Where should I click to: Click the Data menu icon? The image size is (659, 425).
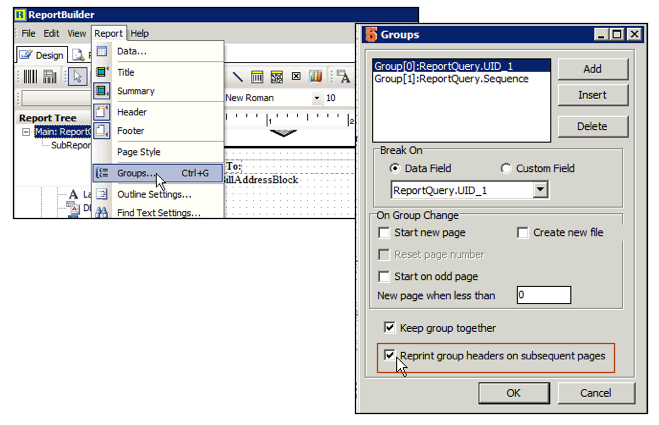102,51
